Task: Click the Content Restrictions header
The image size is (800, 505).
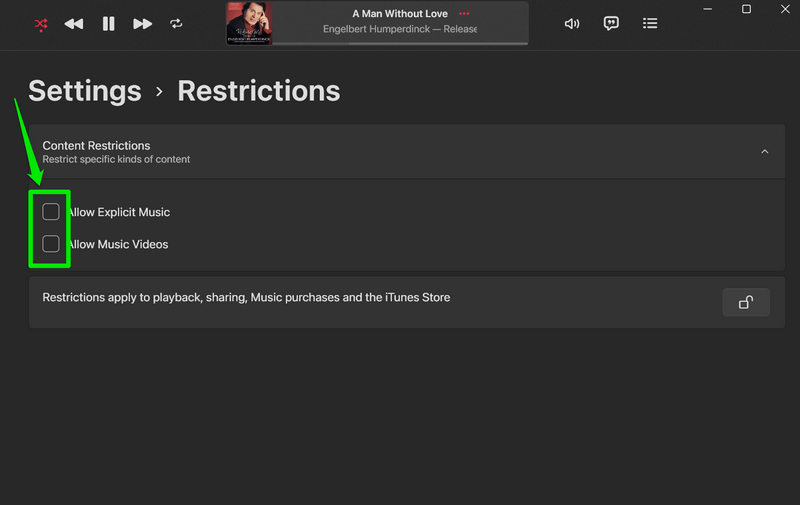Action: point(96,146)
